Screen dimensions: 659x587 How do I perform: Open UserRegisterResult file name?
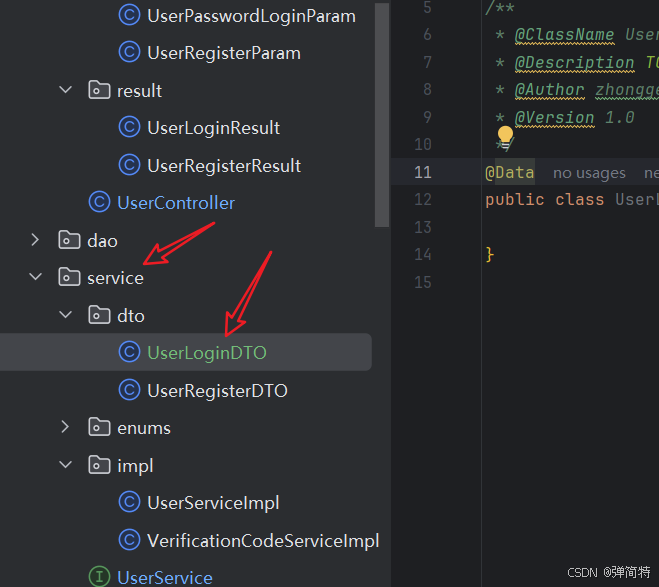pyautogui.click(x=224, y=166)
